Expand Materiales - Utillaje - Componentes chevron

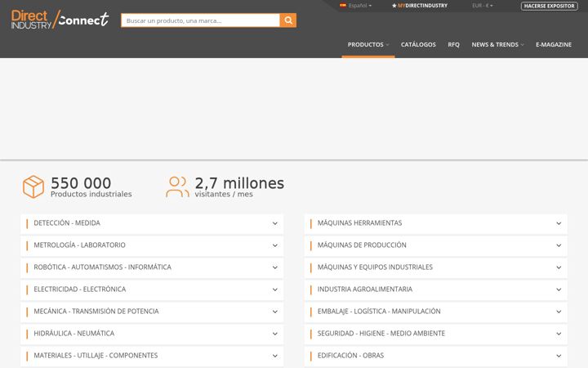point(275,356)
